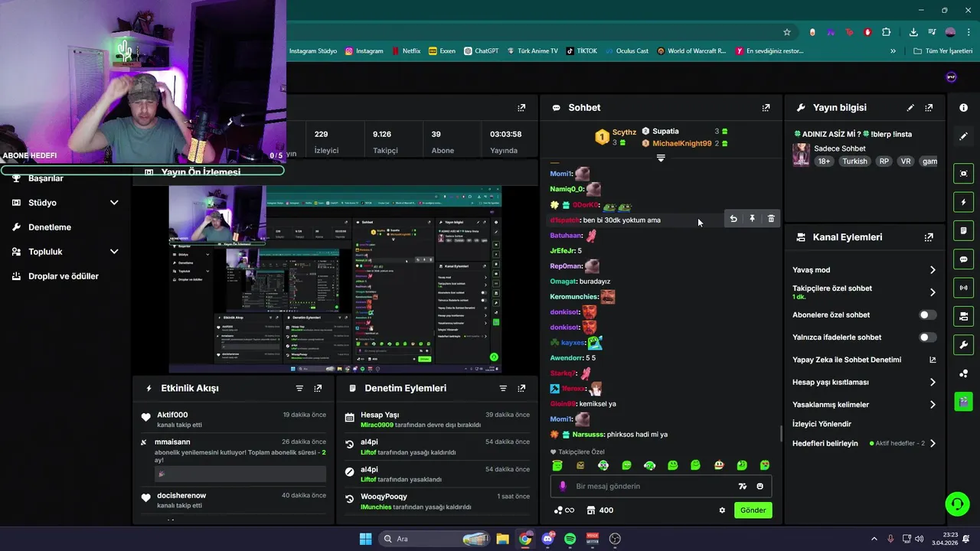Select the Turkish stream tag
This screenshot has height=551, width=980.
point(854,161)
